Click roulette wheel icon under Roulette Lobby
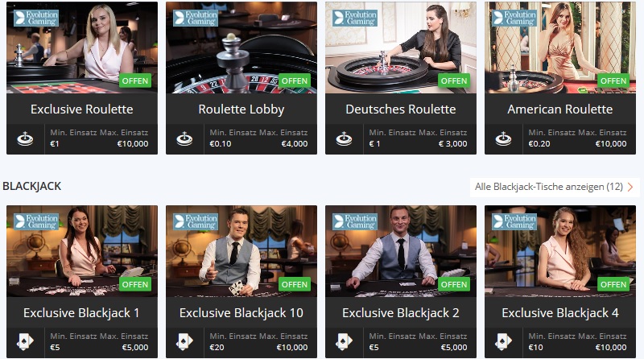 pos(184,138)
